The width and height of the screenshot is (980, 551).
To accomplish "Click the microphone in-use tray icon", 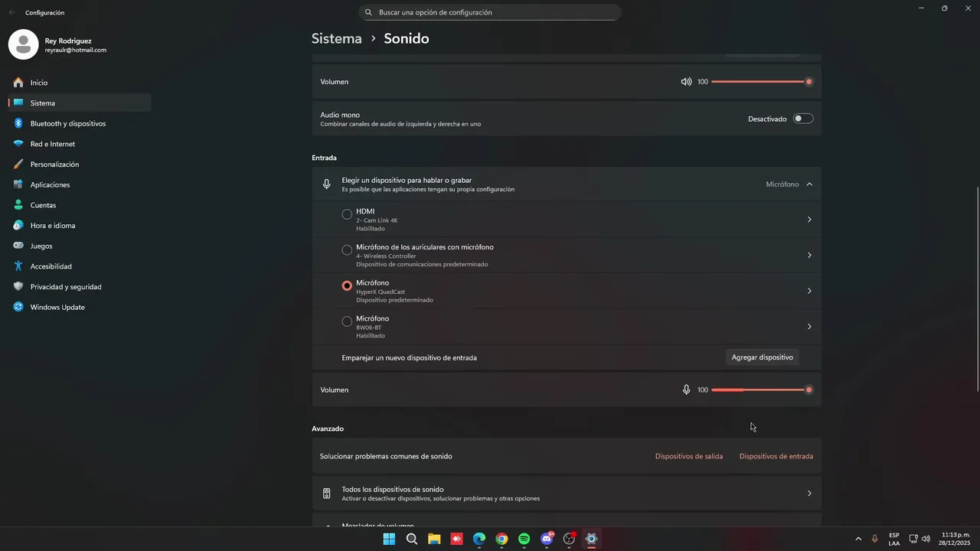I will 875,539.
